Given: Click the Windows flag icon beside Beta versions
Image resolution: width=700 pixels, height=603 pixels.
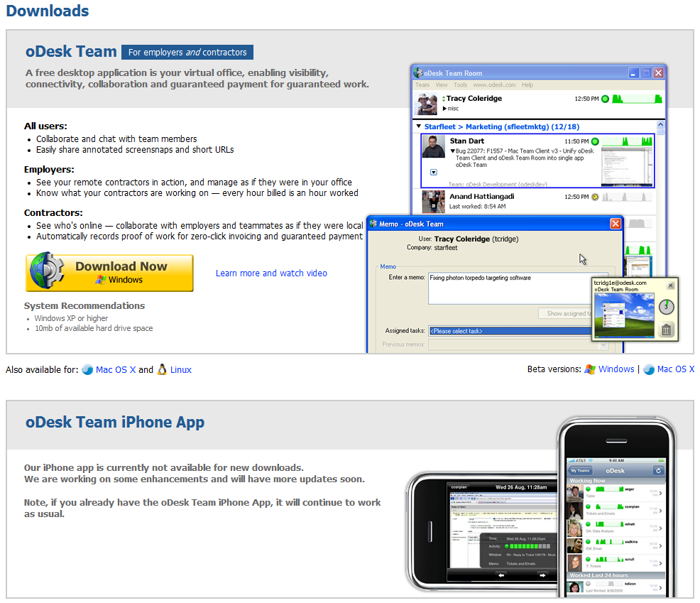Looking at the screenshot, I should pyautogui.click(x=590, y=369).
